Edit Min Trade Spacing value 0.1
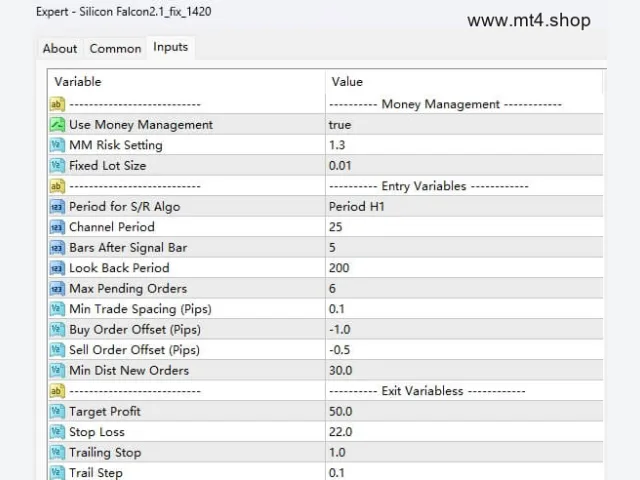The image size is (640, 480). 337,309
